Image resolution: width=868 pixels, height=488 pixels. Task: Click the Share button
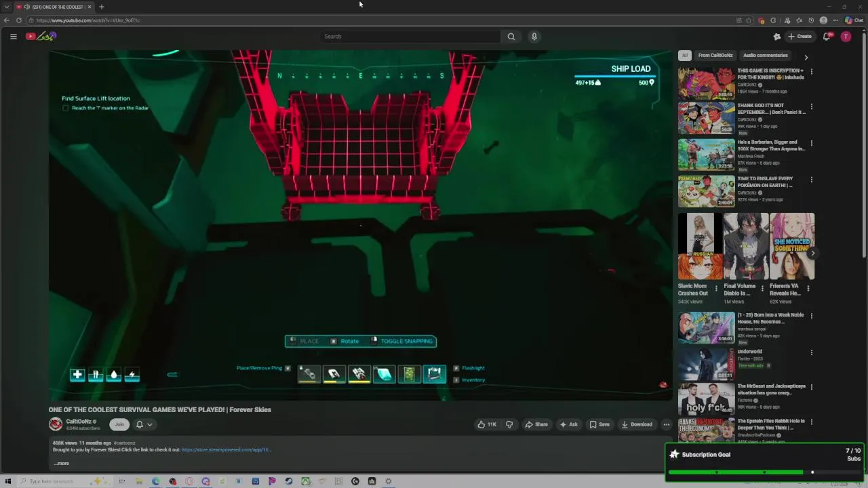coord(536,424)
